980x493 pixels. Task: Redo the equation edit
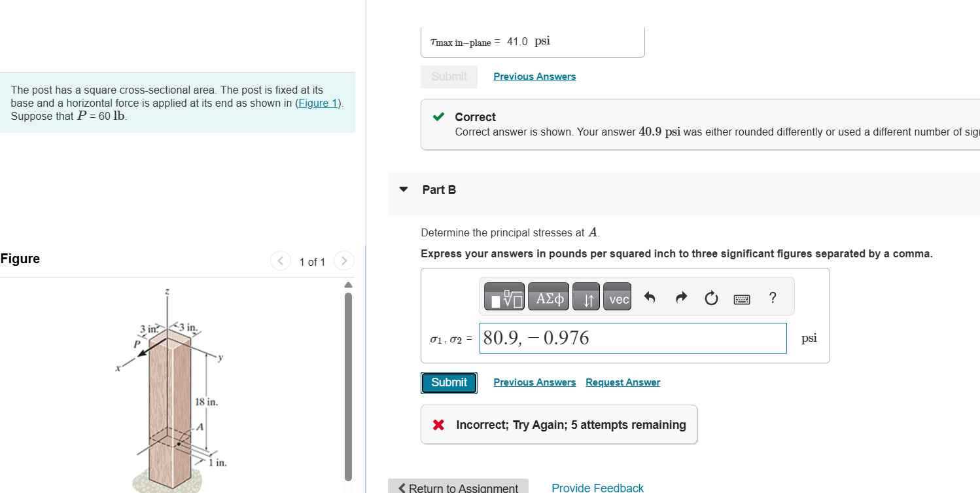point(680,297)
